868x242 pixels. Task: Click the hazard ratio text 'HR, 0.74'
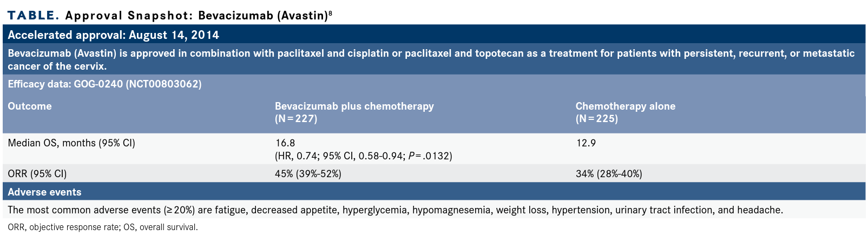click(x=299, y=156)
